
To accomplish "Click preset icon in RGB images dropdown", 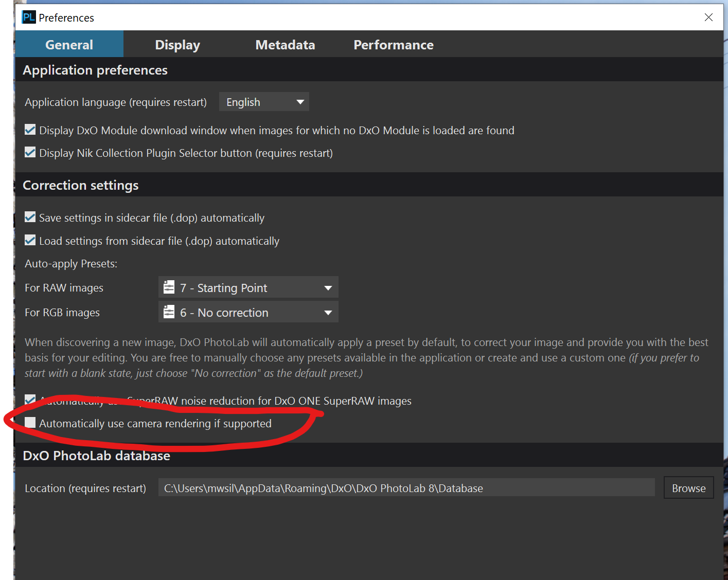I will (x=169, y=312).
